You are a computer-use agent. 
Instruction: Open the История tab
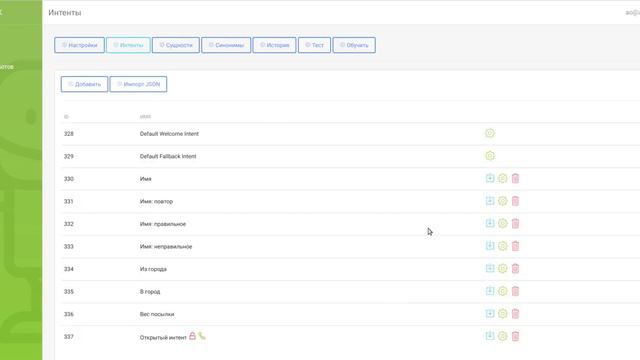coord(274,45)
